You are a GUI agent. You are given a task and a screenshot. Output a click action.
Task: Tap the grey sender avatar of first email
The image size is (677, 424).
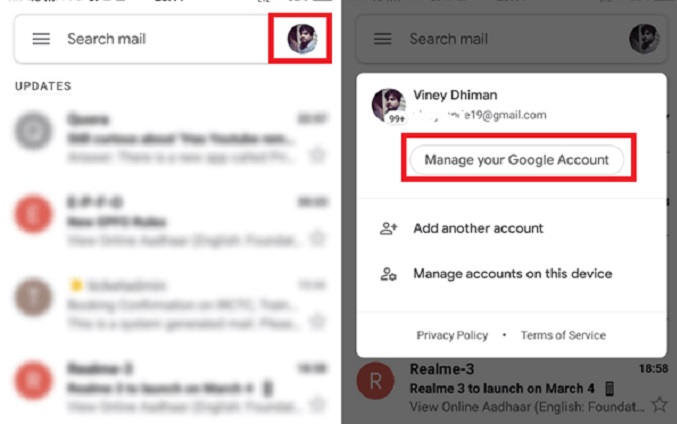pos(33,131)
